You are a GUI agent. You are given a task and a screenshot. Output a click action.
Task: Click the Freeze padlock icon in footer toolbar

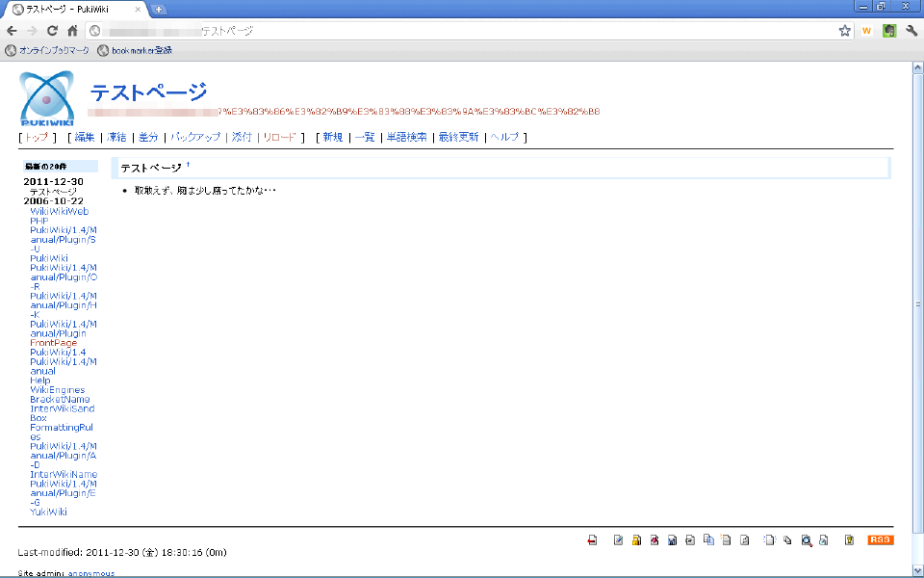636,539
